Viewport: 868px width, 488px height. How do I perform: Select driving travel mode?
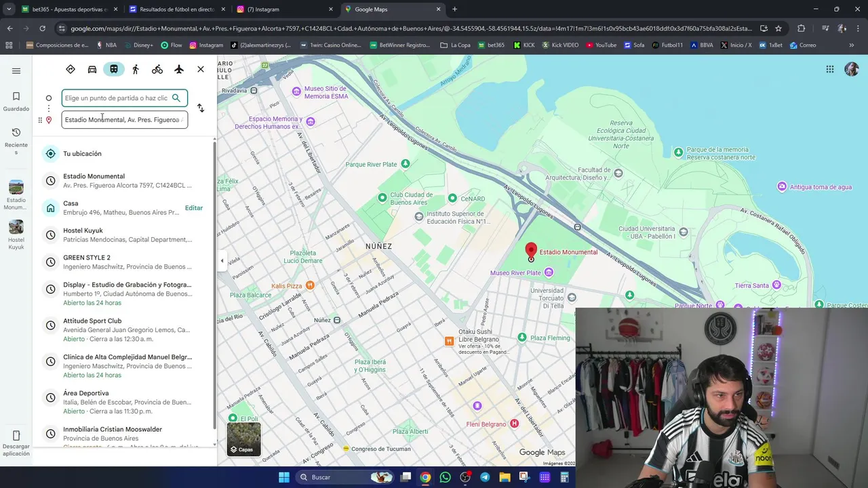[x=92, y=69]
